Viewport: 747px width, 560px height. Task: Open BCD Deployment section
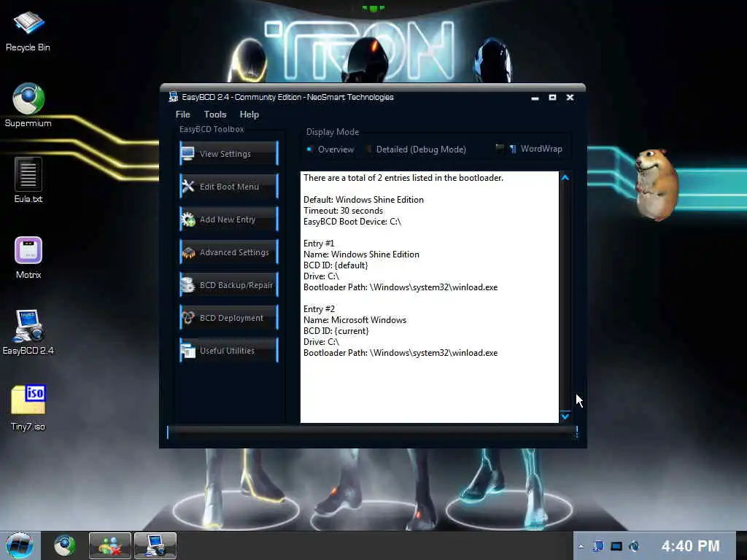pyautogui.click(x=228, y=318)
